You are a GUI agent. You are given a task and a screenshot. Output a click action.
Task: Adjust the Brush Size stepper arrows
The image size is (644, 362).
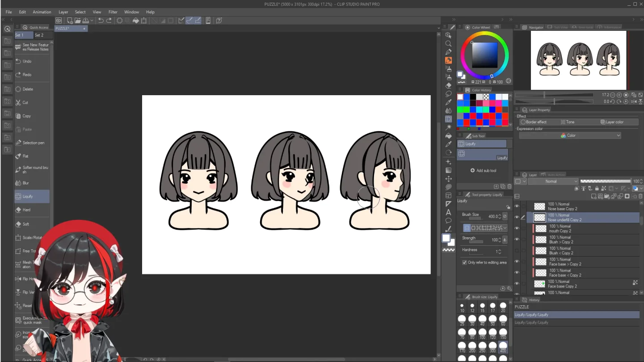coord(499,216)
